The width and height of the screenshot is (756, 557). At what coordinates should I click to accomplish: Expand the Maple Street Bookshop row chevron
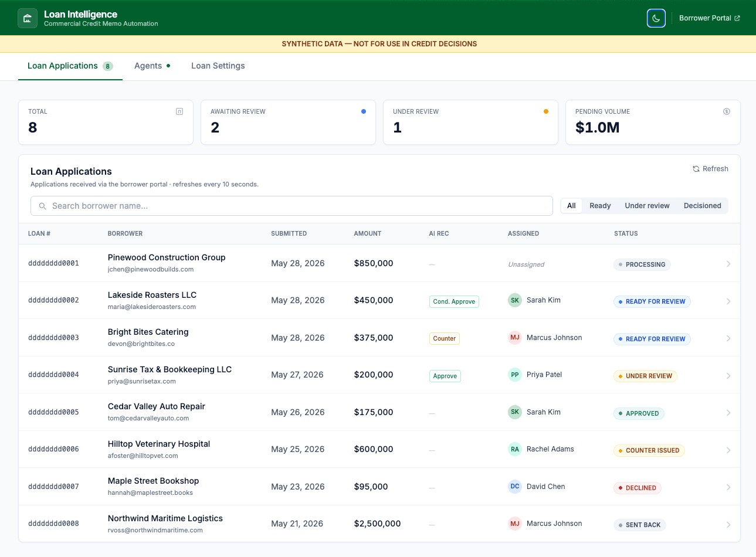click(728, 487)
